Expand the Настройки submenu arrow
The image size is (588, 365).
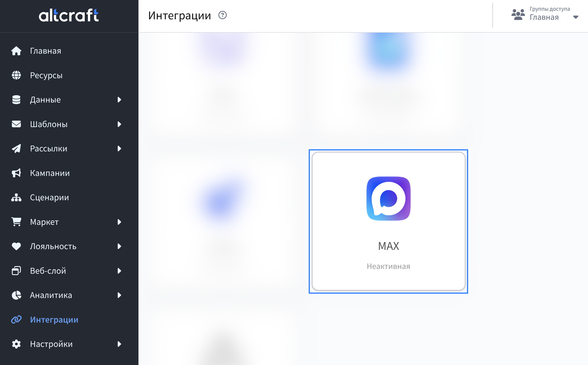pyautogui.click(x=119, y=344)
